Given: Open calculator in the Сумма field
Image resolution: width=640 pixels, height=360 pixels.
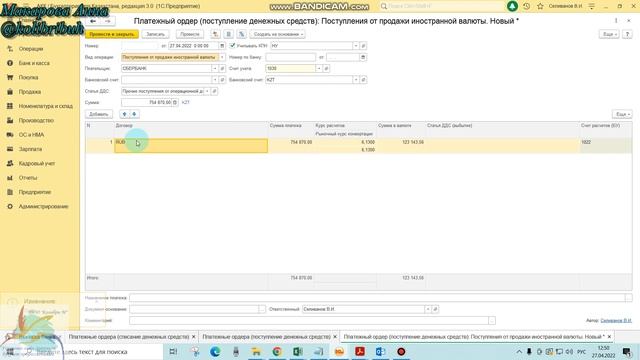Looking at the screenshot, I should coord(175,102).
